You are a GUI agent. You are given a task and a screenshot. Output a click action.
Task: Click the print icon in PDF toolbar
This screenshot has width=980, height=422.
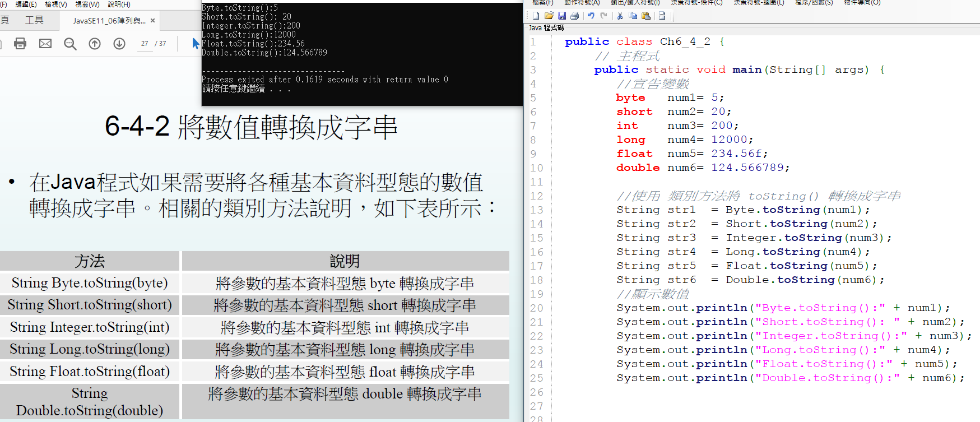[20, 44]
